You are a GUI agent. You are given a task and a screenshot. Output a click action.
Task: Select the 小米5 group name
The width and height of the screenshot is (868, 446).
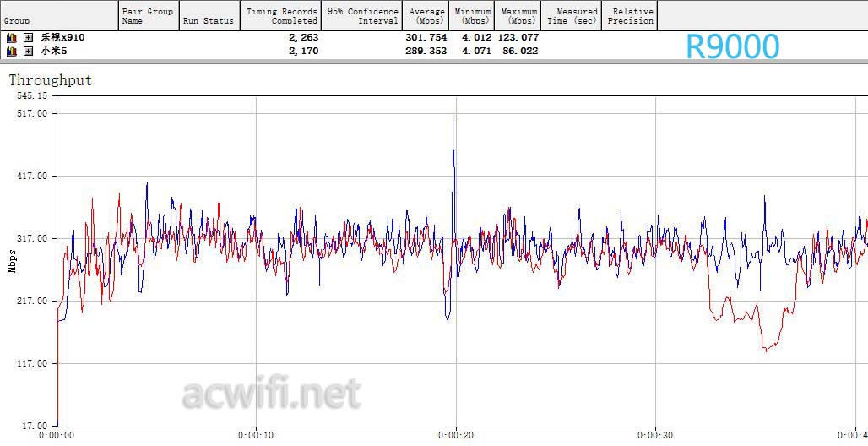click(x=54, y=51)
